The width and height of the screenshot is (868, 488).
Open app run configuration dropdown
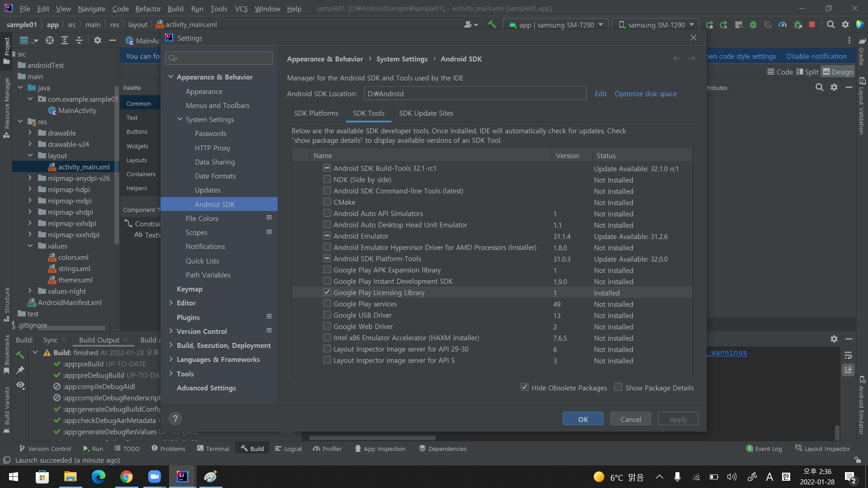tap(556, 25)
